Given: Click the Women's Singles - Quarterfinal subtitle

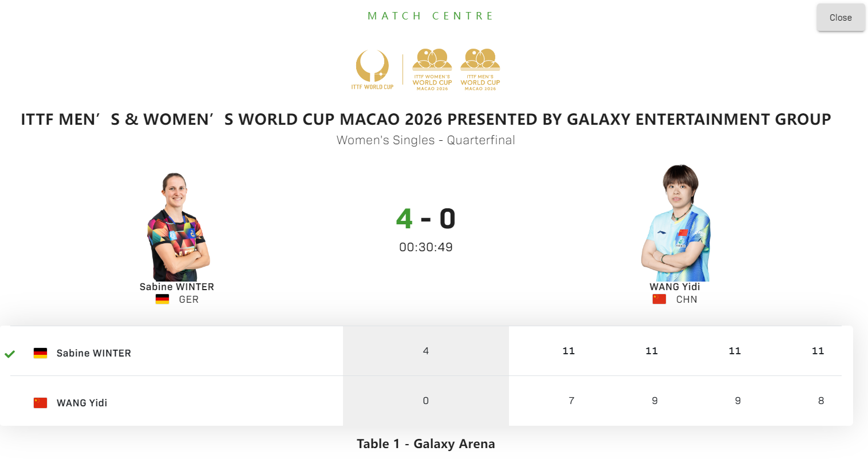Looking at the screenshot, I should (425, 140).
